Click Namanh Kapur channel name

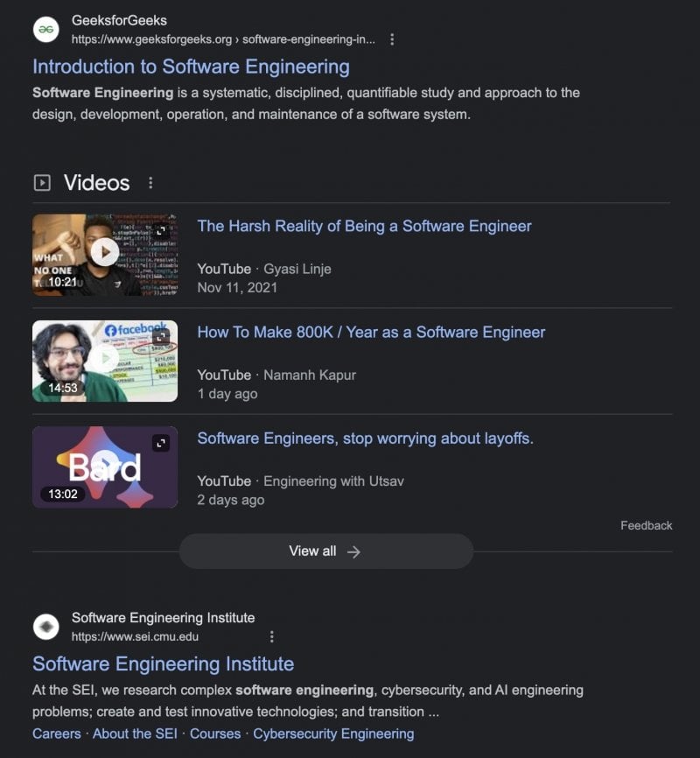(x=310, y=375)
